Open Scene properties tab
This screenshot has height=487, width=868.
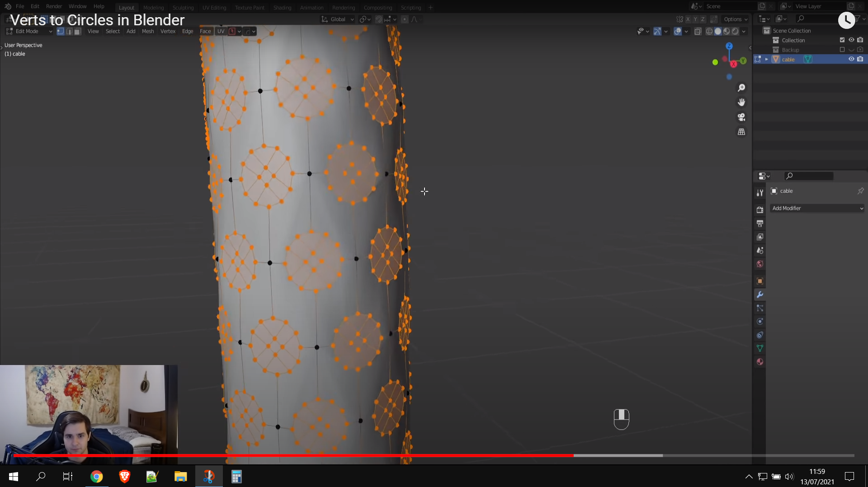click(x=760, y=250)
